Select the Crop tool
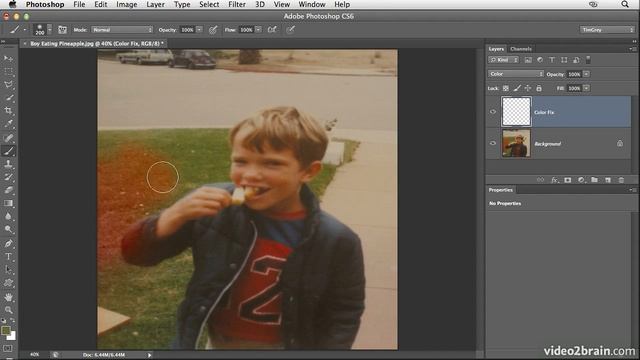The image size is (640, 360). click(8, 111)
